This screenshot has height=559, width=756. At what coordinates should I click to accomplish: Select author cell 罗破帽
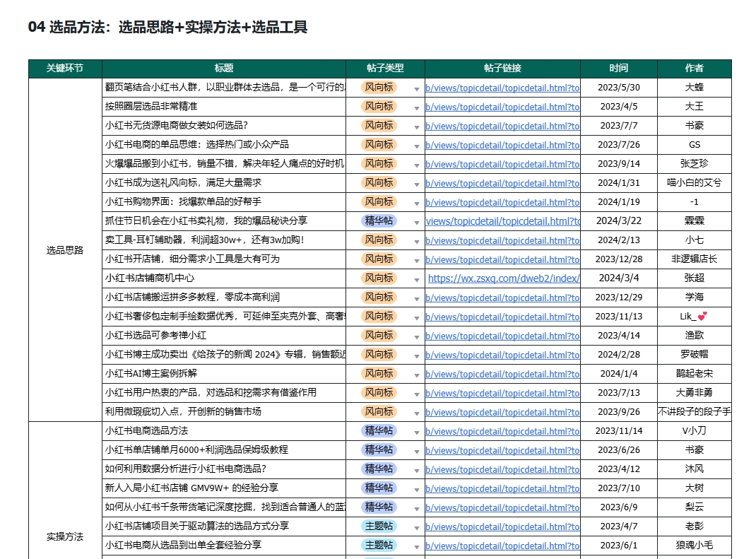click(695, 355)
